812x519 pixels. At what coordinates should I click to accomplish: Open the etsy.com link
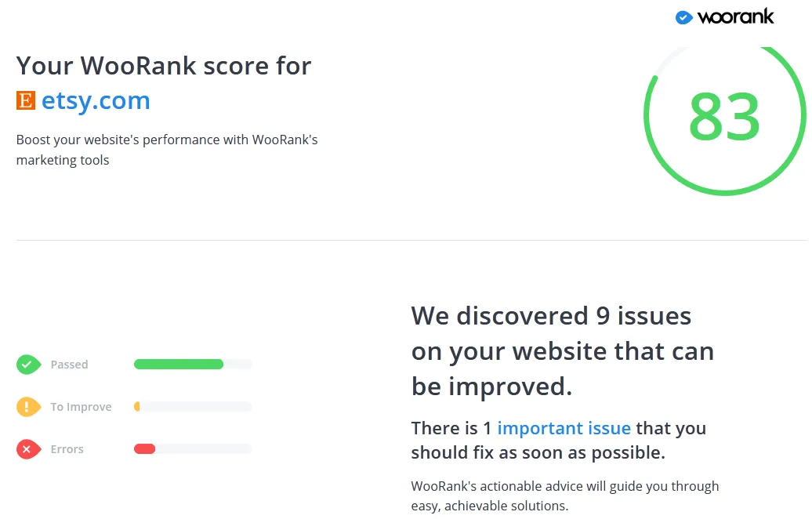point(96,100)
